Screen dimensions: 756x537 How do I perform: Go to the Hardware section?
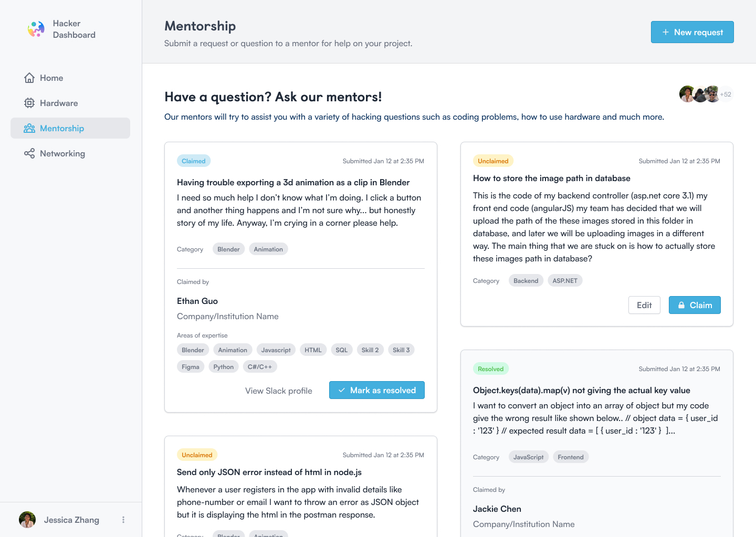58,103
